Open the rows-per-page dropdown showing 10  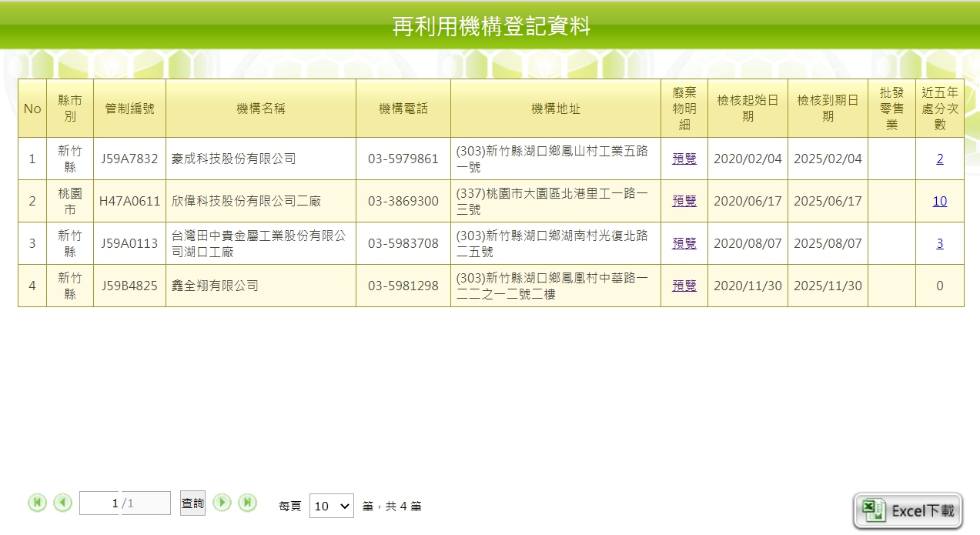331,506
